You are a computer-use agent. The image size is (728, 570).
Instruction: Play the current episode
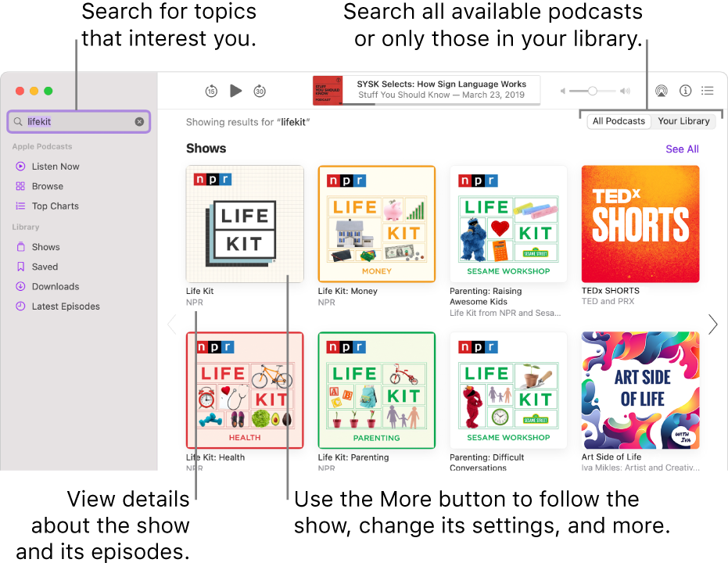pyautogui.click(x=236, y=91)
